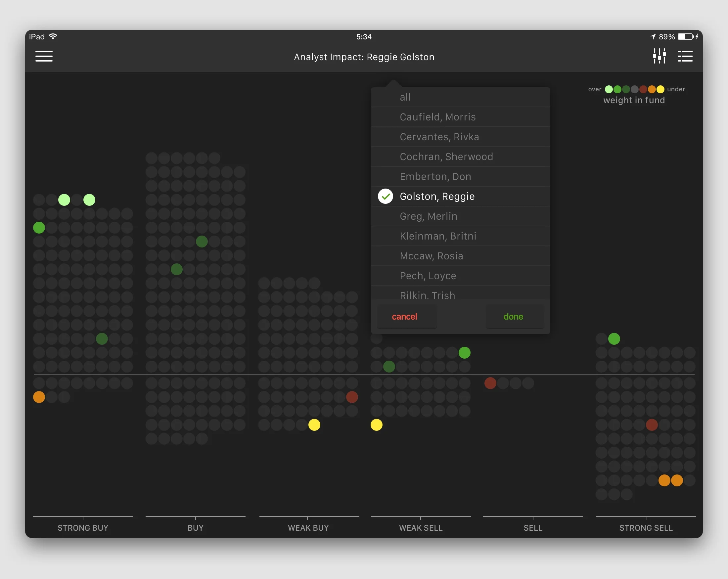Select analyst Caufield, Morris
The width and height of the screenshot is (728, 579).
pos(437,117)
